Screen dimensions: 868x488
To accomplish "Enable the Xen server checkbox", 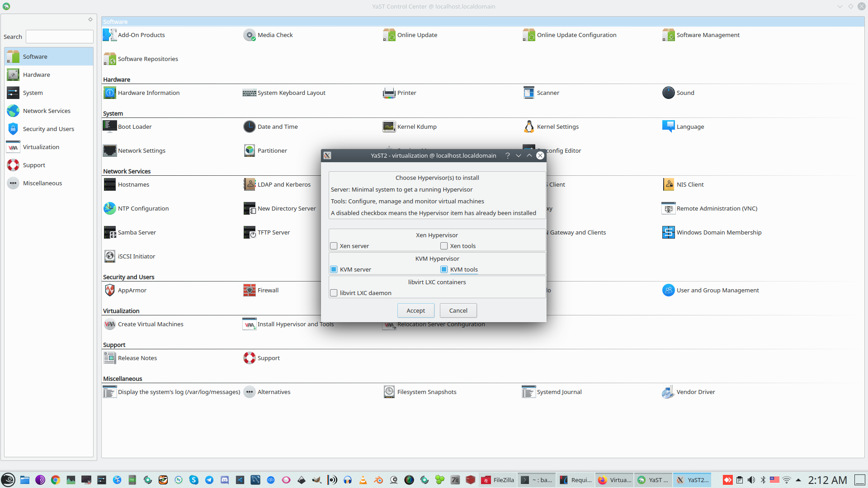I will 334,246.
